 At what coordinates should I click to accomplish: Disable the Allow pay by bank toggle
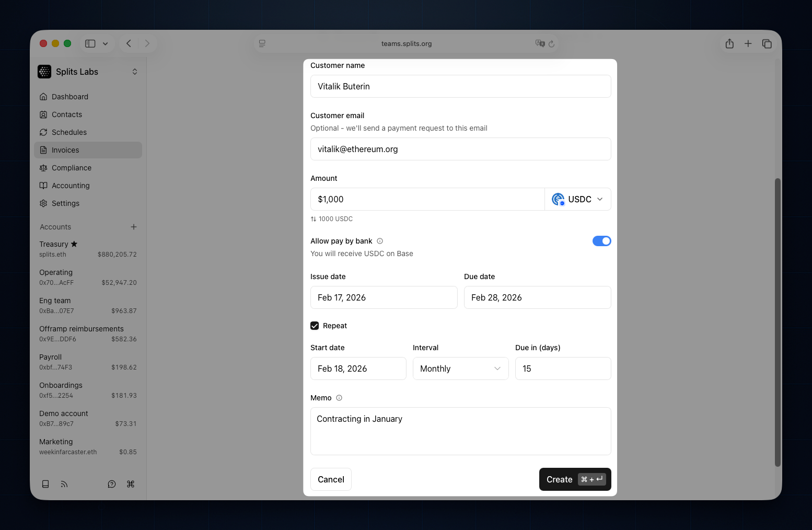click(601, 241)
